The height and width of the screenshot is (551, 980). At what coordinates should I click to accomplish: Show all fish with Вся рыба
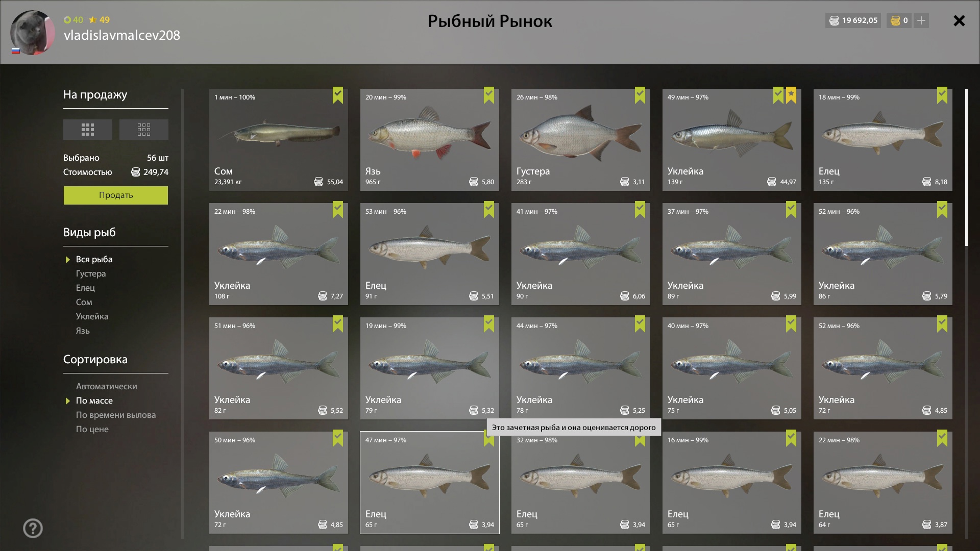coord(94,259)
